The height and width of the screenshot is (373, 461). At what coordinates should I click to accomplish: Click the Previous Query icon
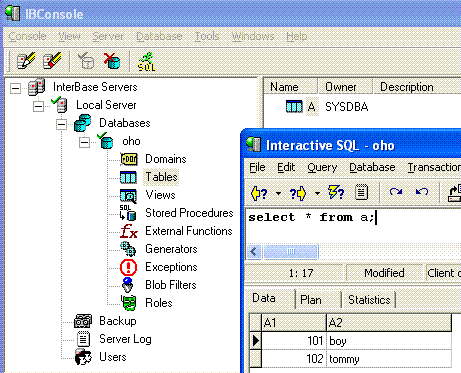pyautogui.click(x=259, y=193)
